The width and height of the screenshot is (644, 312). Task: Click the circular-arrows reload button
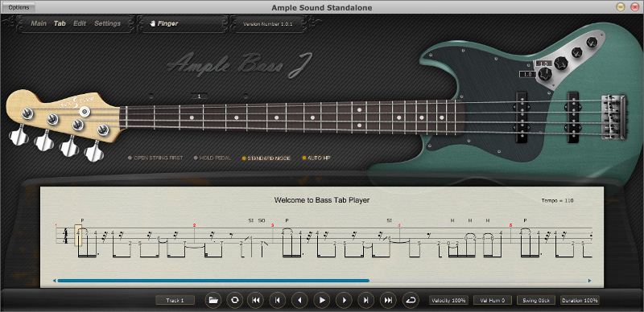click(234, 300)
